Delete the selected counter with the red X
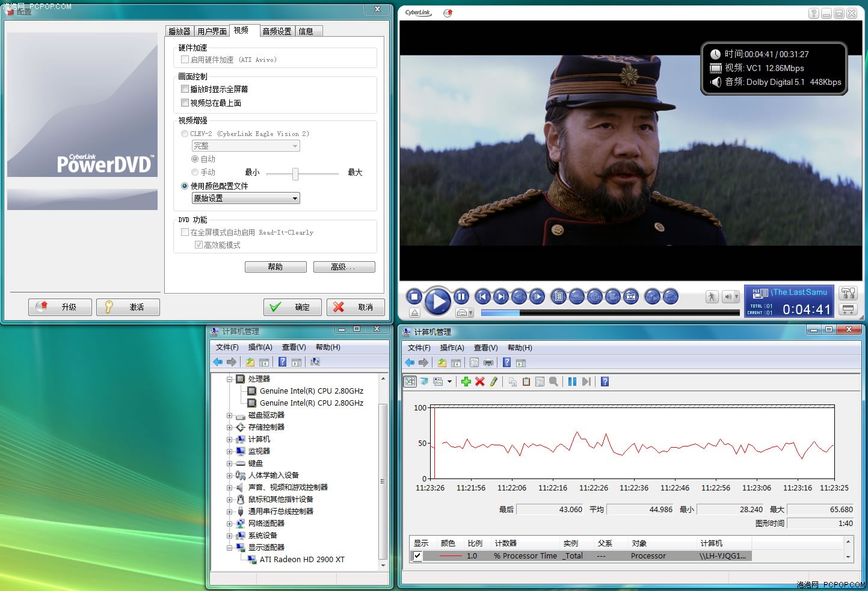Screen dimensions: 868x591 click(479, 382)
